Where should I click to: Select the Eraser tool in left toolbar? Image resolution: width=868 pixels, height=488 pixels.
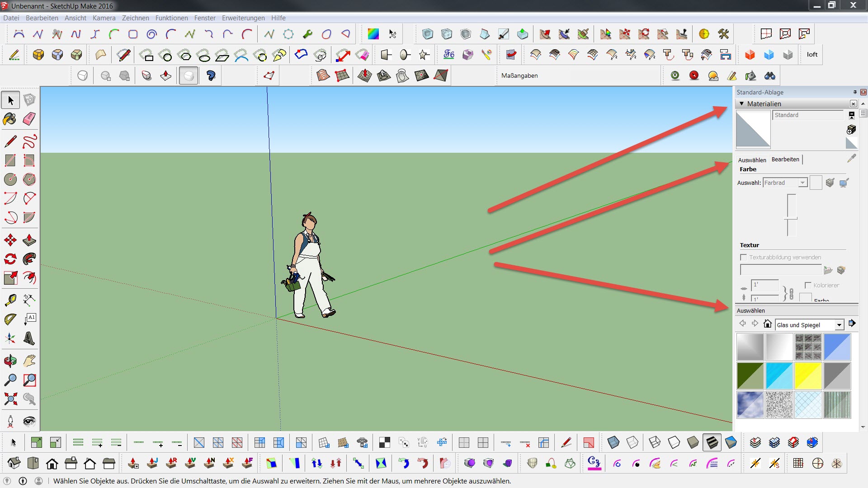click(29, 119)
